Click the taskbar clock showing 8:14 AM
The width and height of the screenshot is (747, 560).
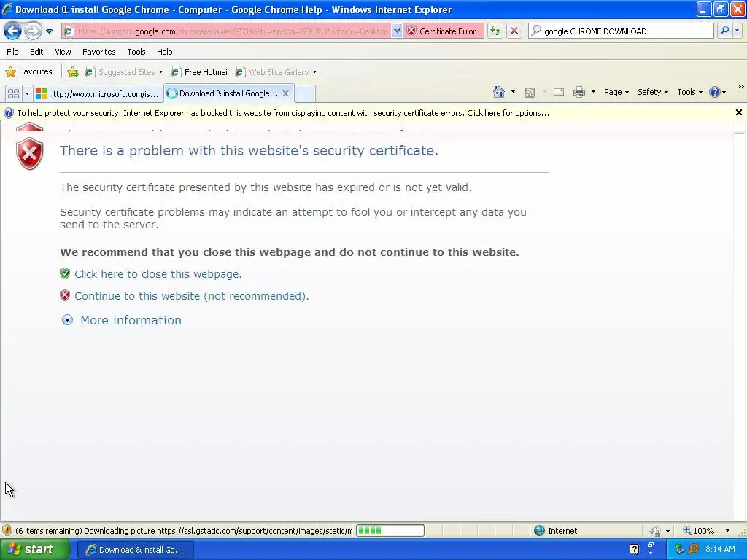[720, 550]
